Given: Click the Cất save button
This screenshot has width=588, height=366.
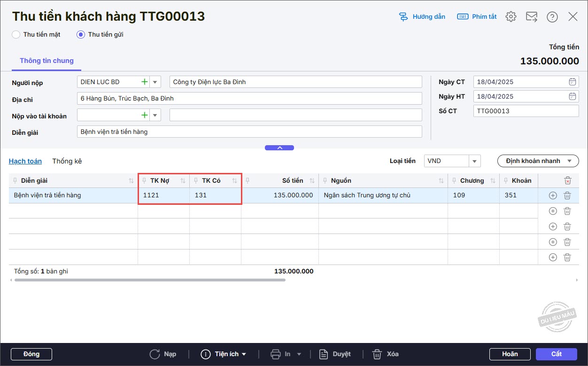Looking at the screenshot, I should (x=557, y=354).
